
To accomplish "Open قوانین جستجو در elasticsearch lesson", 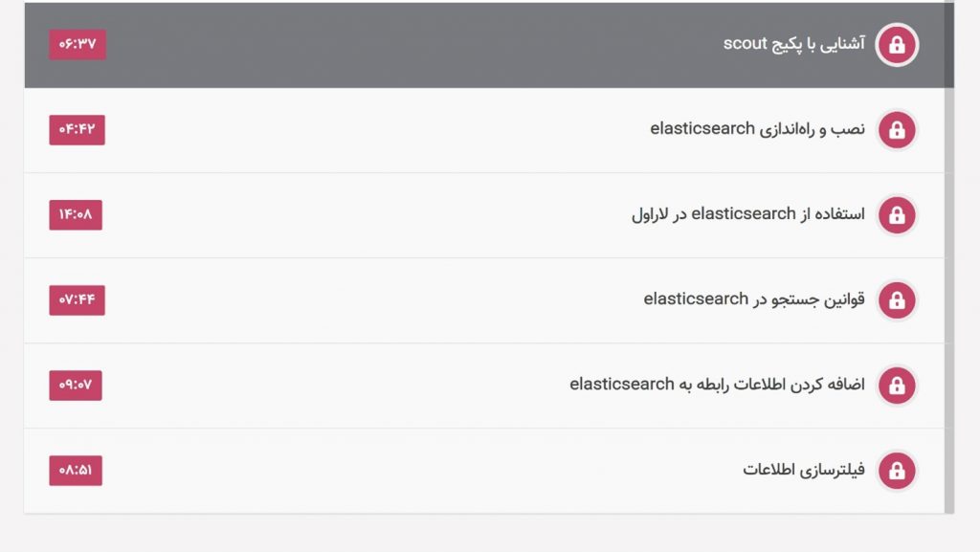I will pos(754,299).
